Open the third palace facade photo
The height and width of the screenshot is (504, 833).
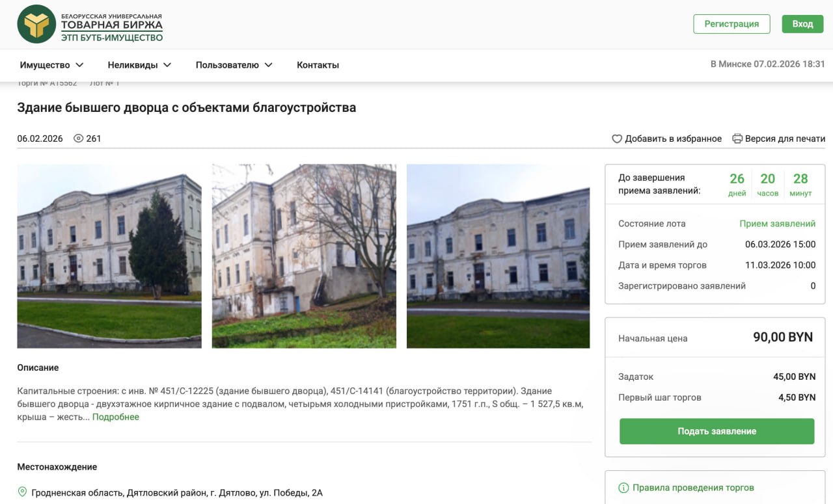498,256
